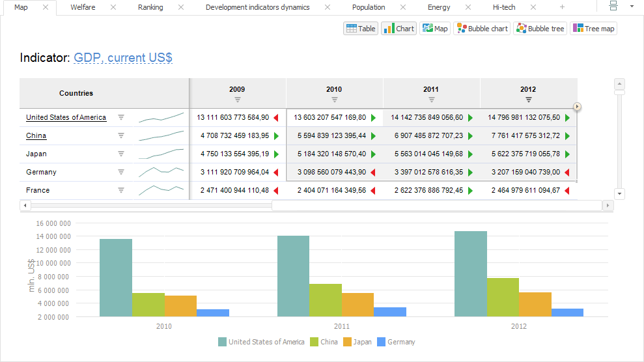Enable the Map view button
644x362 pixels.
(x=435, y=29)
